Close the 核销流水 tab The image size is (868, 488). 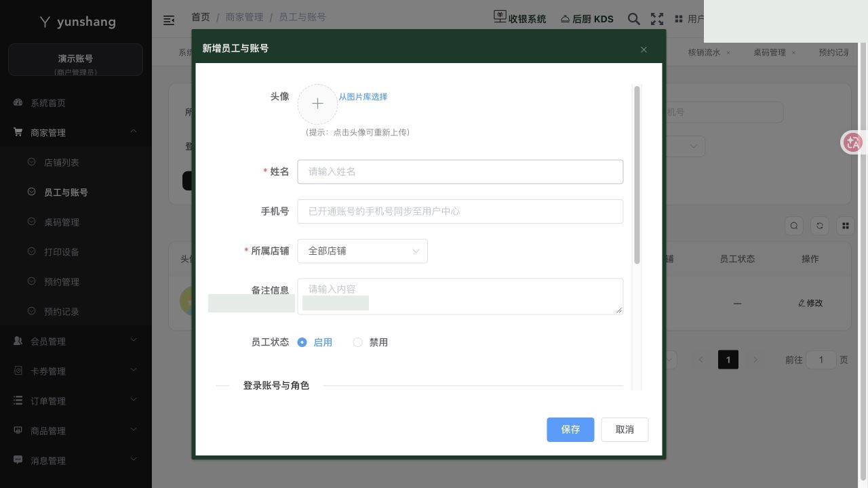(x=728, y=53)
